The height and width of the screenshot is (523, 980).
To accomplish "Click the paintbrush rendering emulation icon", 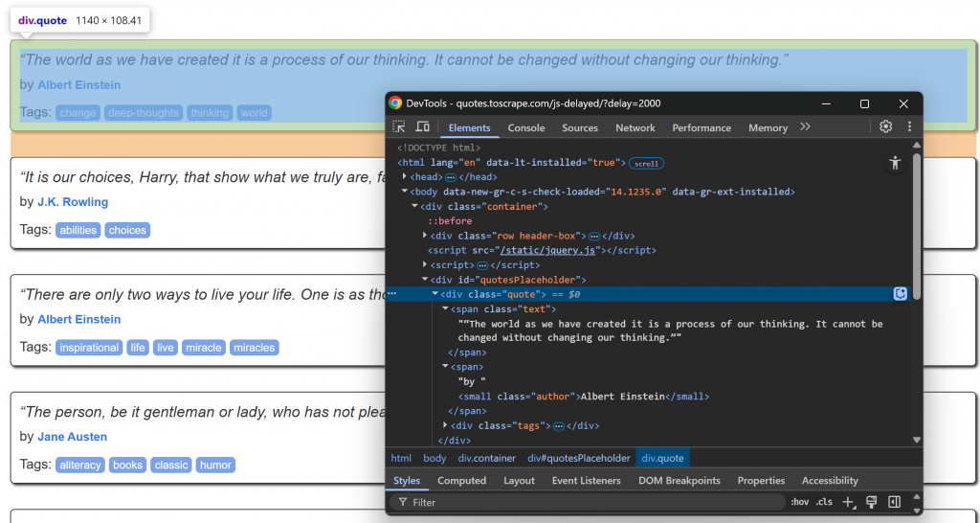I will (871, 502).
